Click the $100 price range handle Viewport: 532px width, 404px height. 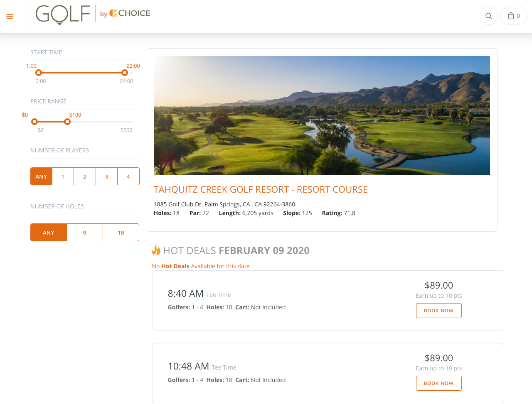[x=67, y=122]
